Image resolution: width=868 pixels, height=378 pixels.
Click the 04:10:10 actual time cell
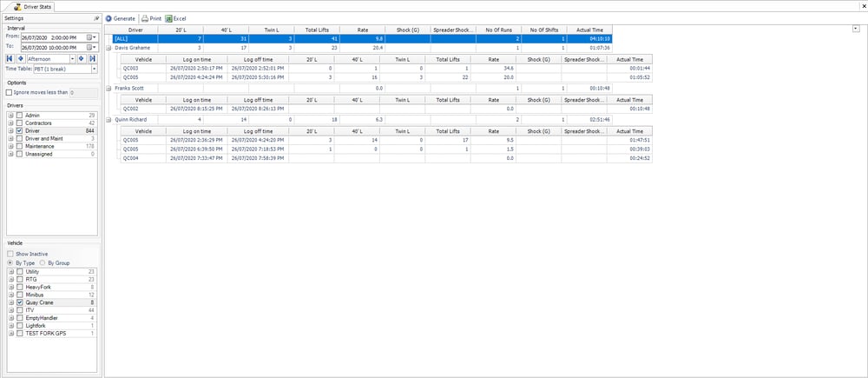(589, 39)
